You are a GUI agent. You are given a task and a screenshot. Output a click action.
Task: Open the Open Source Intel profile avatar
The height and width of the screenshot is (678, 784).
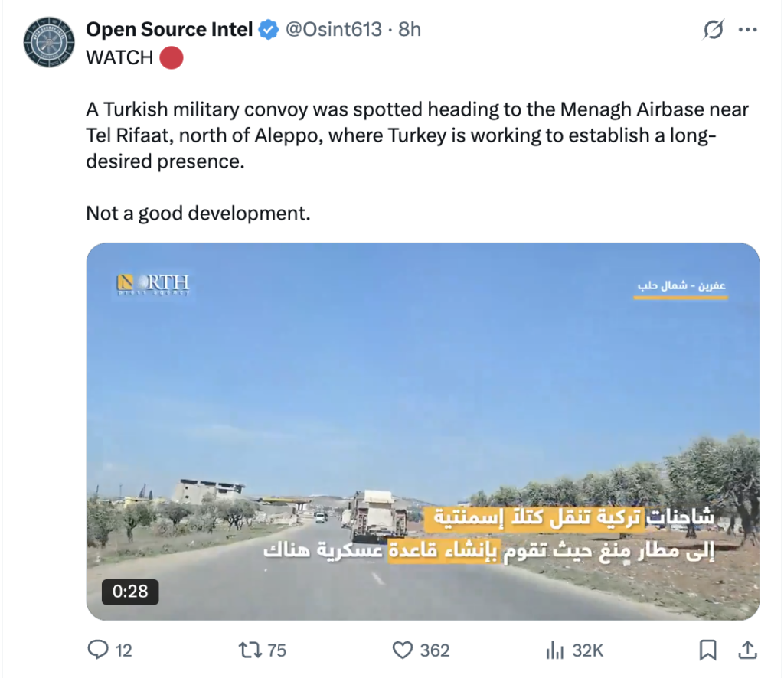(x=49, y=42)
